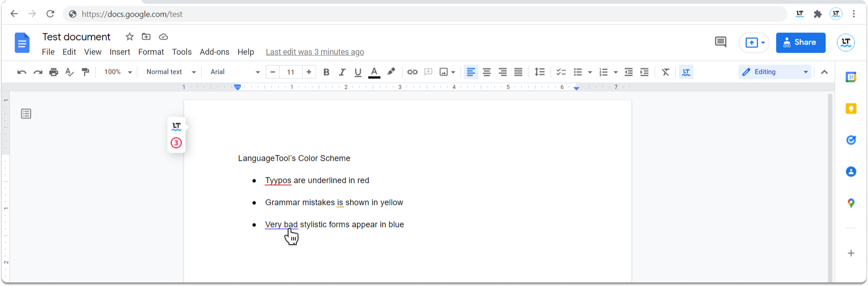
Task: Open line and paragraph spacing options
Action: pyautogui.click(x=539, y=72)
